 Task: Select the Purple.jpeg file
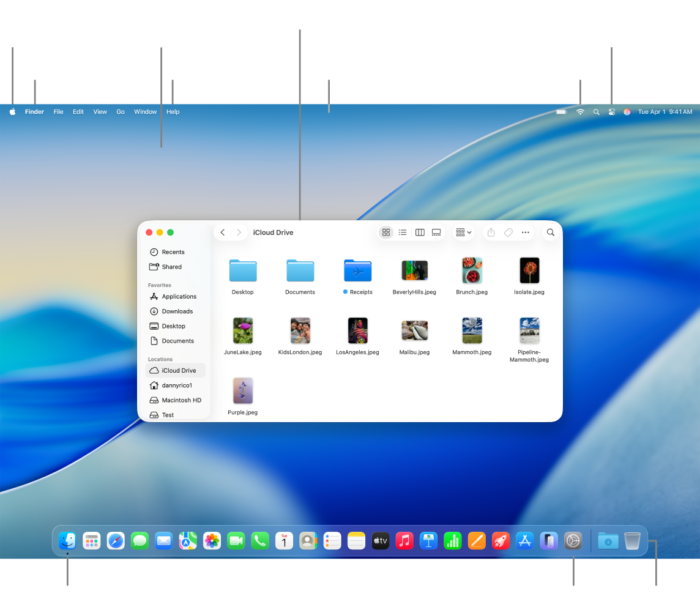[x=243, y=390]
